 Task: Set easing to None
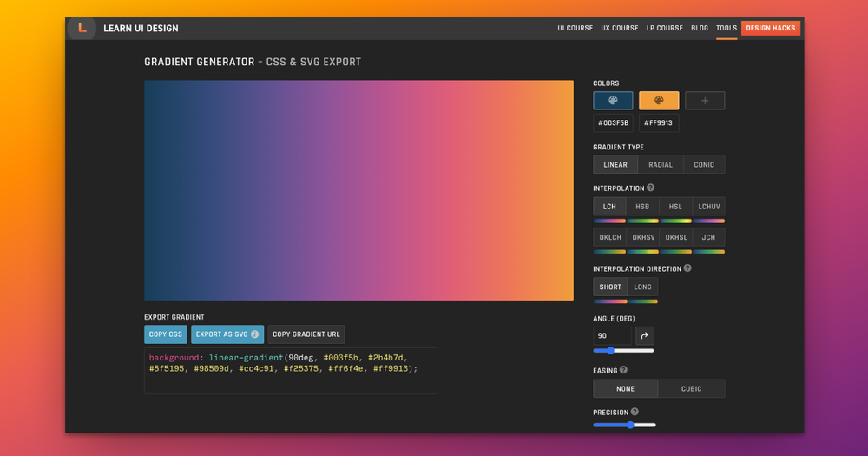tap(626, 388)
